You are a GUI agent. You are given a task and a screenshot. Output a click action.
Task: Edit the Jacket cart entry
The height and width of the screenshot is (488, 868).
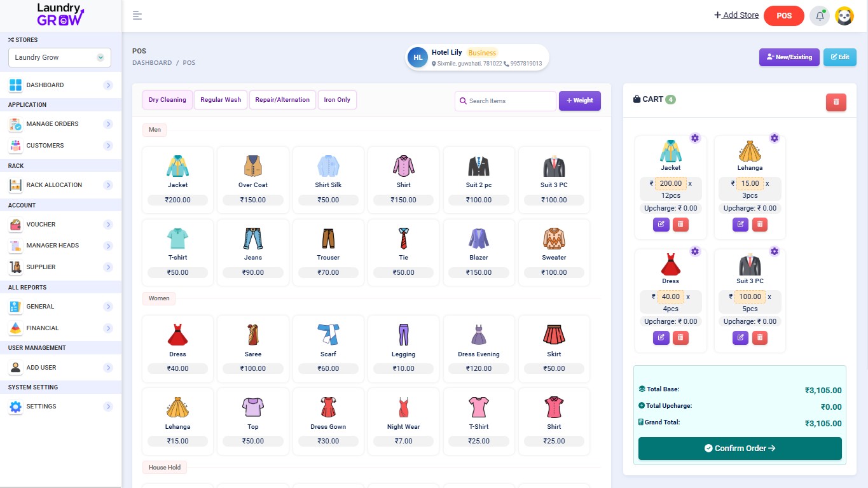tap(661, 224)
